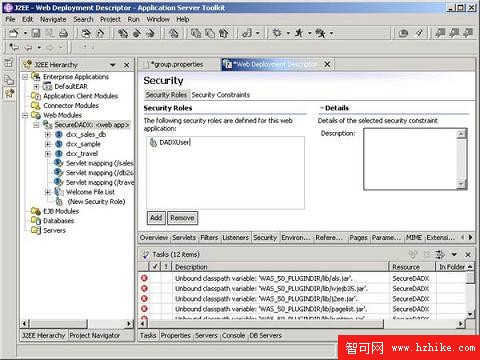The width and height of the screenshot is (480, 360).
Task: Open the Debug toolbar dropdown arrow
Action: [x=288, y=33]
